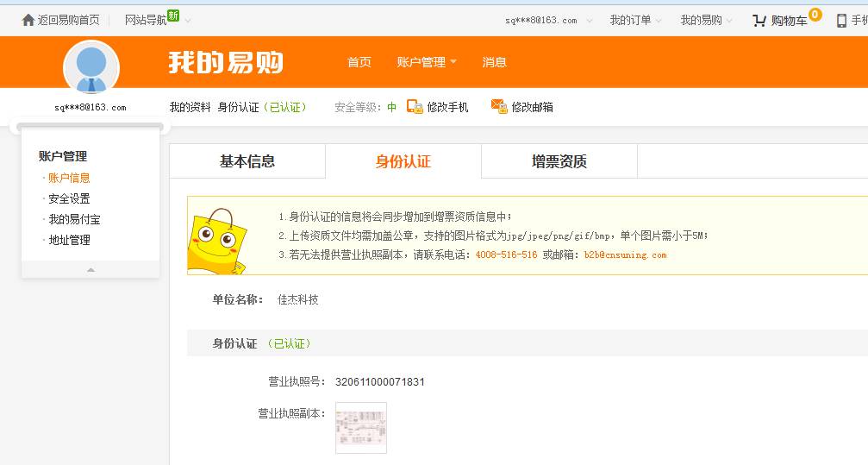The height and width of the screenshot is (465, 868).
Task: Select 我的易付宝 in the sidebar
Action: (74, 219)
